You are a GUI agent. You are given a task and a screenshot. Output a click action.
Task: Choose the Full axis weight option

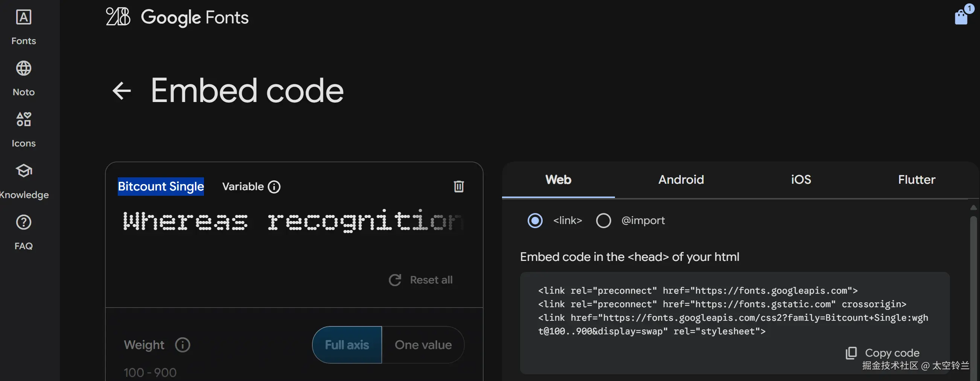click(347, 345)
